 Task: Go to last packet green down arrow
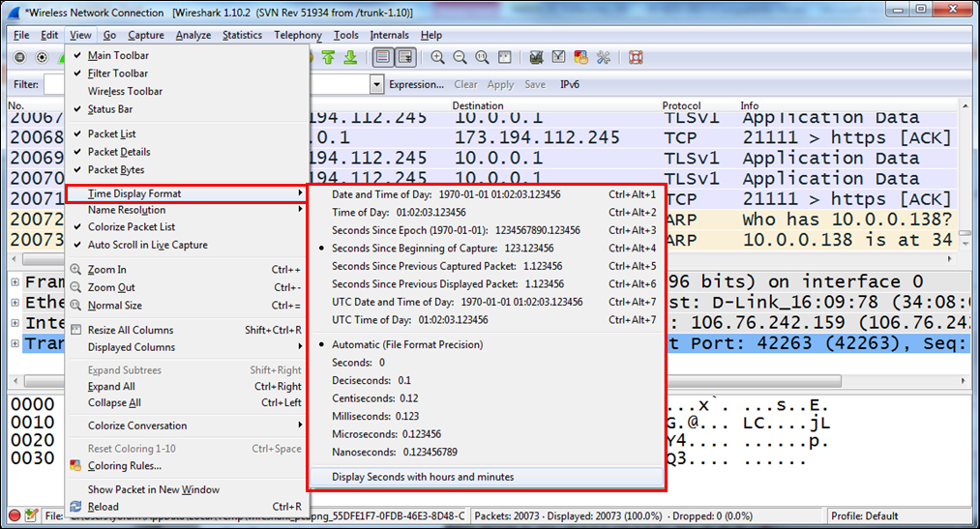(350, 57)
